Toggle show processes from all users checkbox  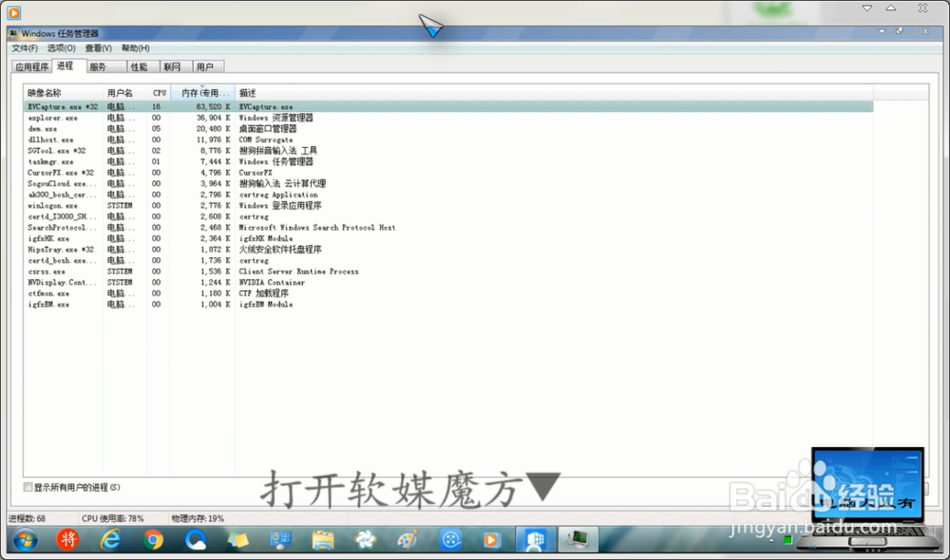tap(28, 487)
